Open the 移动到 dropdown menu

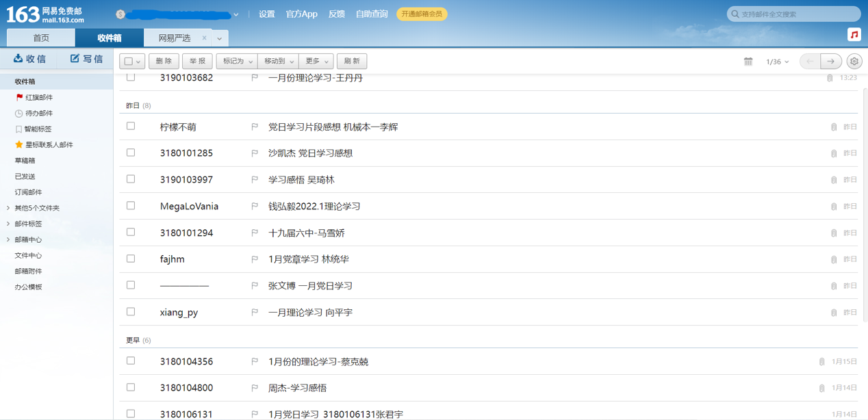click(x=278, y=62)
